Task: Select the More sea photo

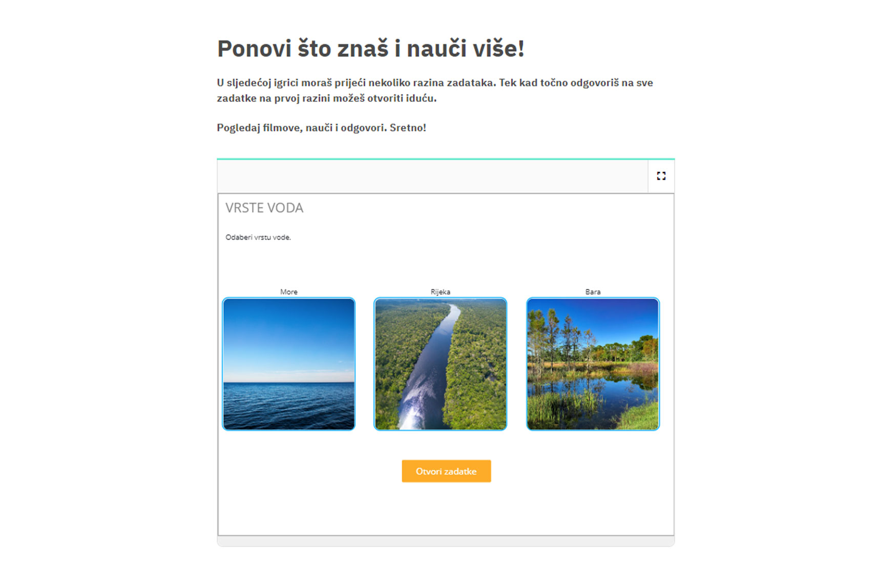Action: (288, 364)
